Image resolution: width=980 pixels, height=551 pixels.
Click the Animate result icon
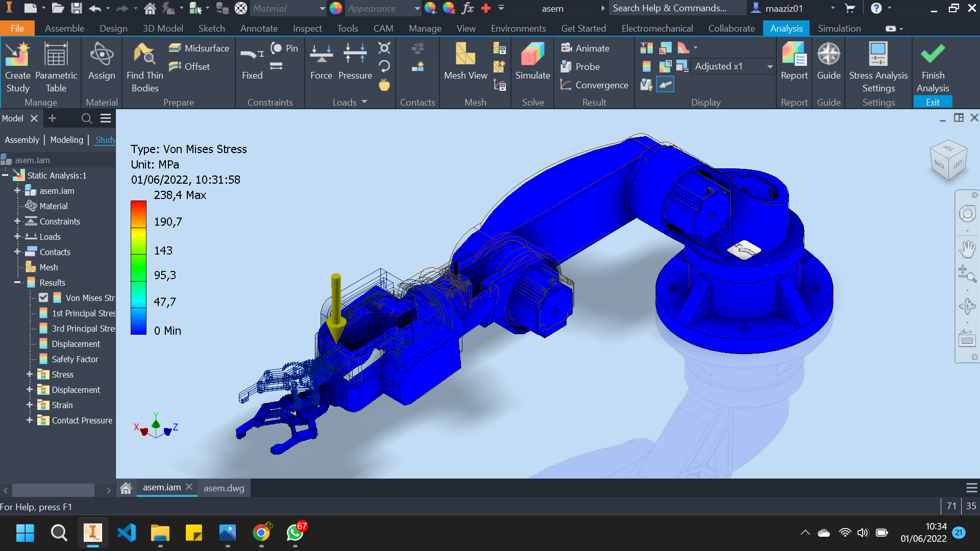[x=585, y=48]
